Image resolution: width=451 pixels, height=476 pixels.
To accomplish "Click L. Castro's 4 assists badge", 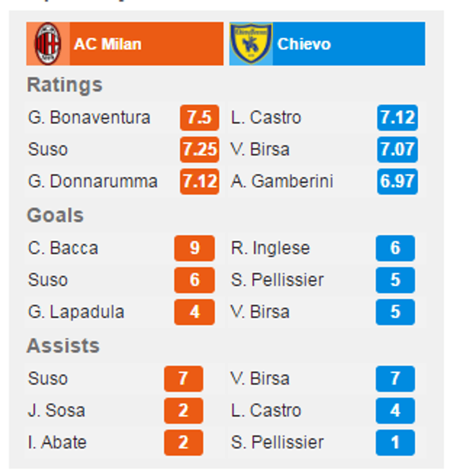I will click(x=395, y=411).
